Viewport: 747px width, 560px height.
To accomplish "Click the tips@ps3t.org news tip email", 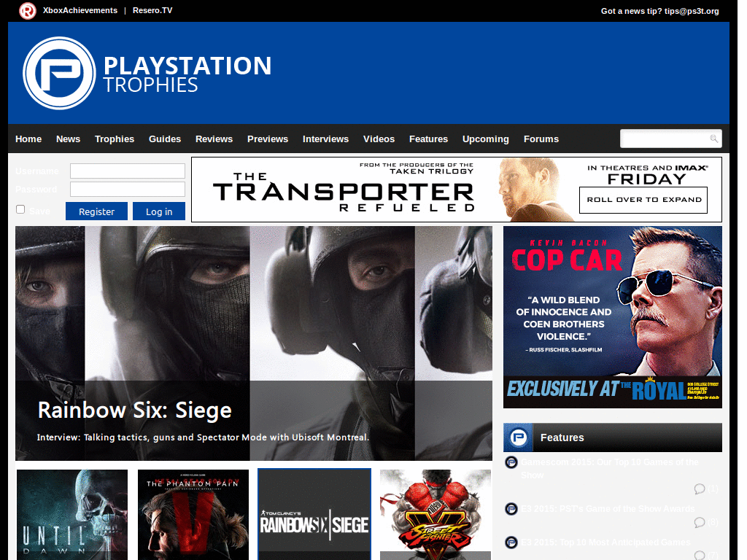I will (692, 11).
